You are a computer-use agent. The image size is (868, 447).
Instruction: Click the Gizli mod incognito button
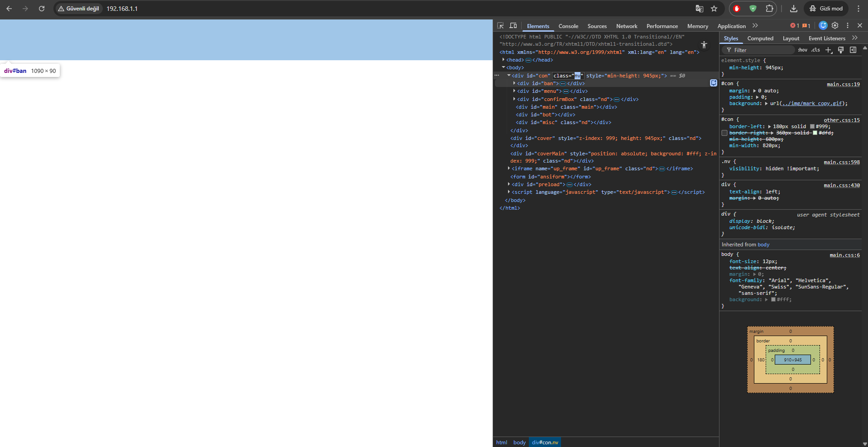826,9
